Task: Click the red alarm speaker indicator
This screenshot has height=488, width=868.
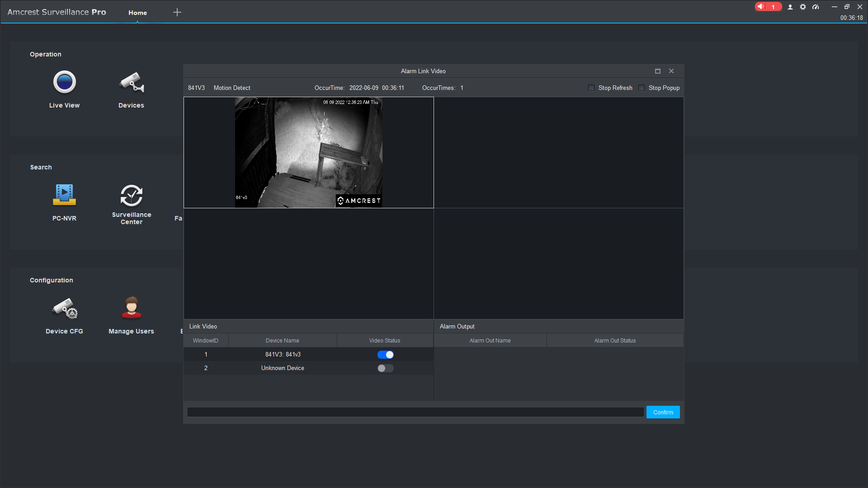Action: [x=768, y=7]
